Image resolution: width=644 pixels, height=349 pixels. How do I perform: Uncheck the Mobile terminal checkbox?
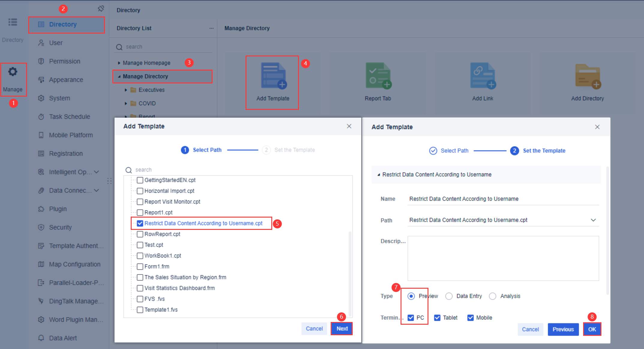click(470, 318)
